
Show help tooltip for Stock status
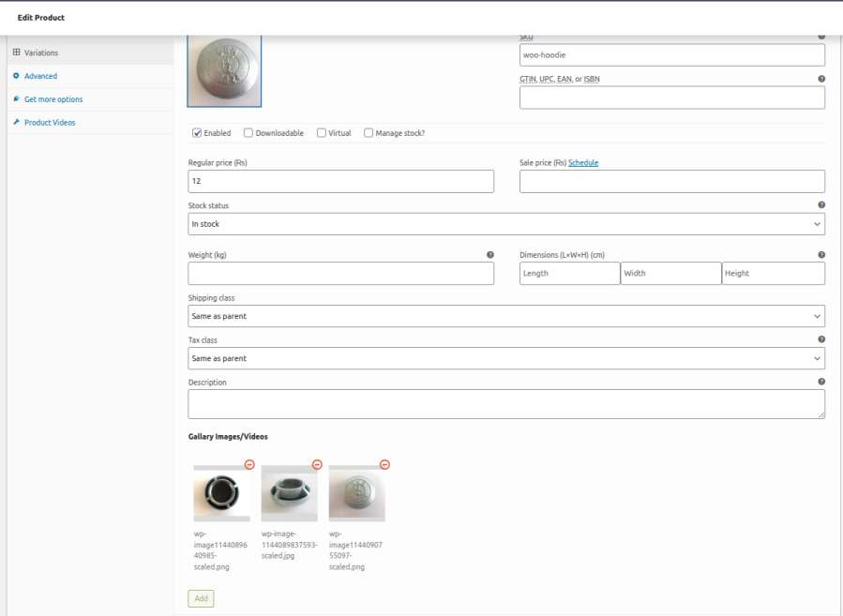pyautogui.click(x=821, y=205)
